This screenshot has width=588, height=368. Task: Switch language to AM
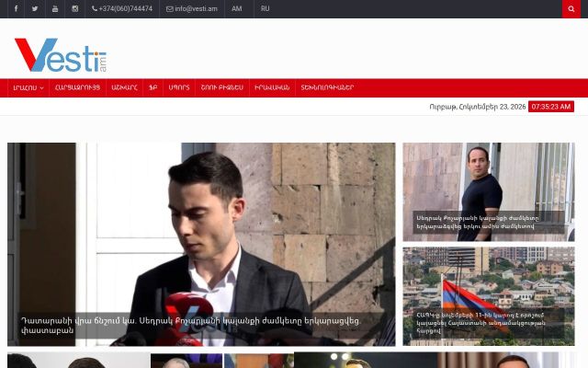tap(237, 8)
